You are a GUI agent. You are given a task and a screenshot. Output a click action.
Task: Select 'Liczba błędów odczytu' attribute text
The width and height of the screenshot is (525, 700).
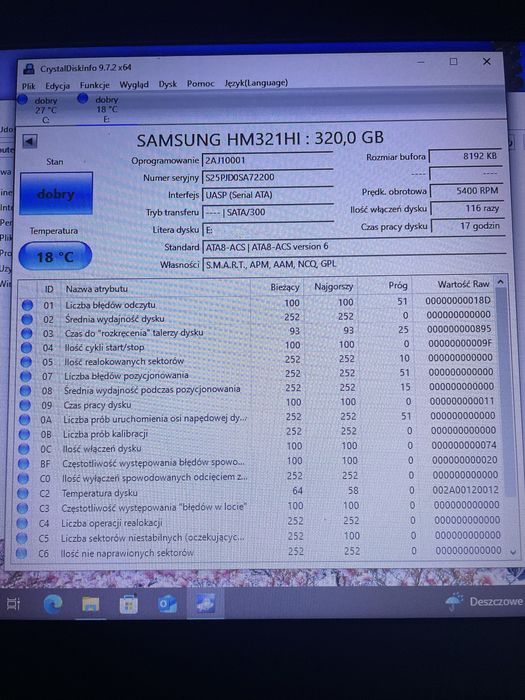pos(110,305)
